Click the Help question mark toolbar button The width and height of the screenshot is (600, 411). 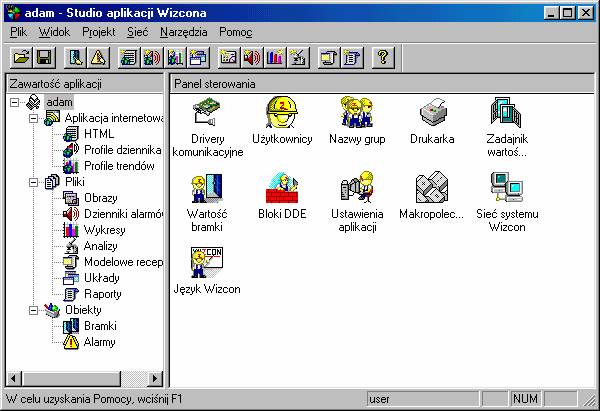point(381,58)
